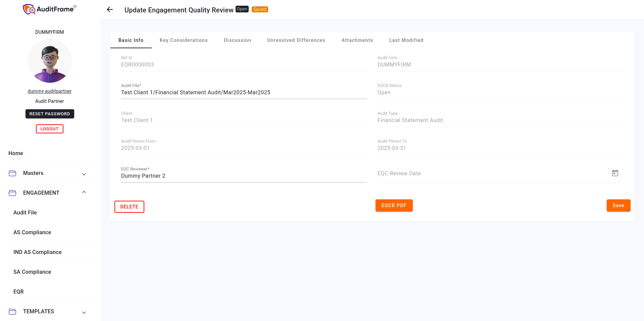Click the profile avatar image

(x=50, y=61)
